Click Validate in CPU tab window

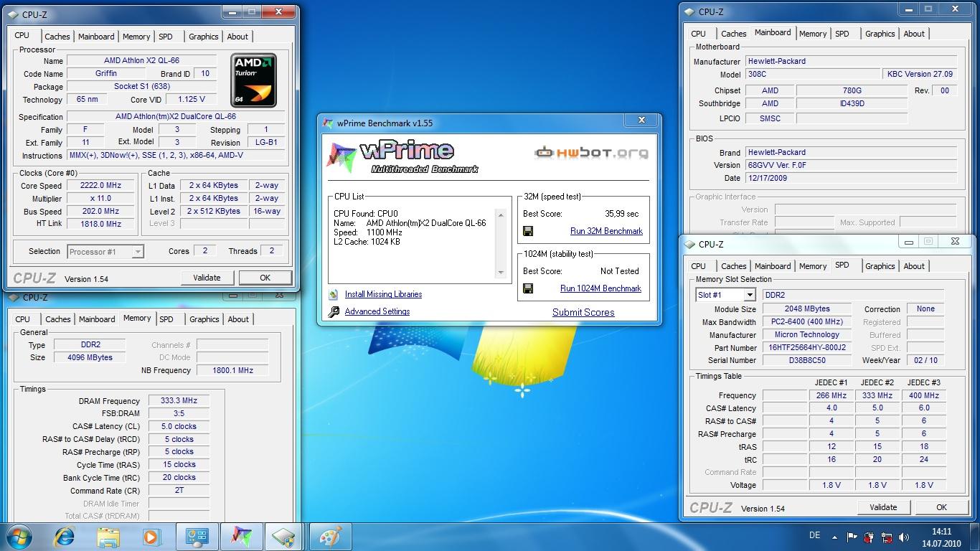click(207, 278)
